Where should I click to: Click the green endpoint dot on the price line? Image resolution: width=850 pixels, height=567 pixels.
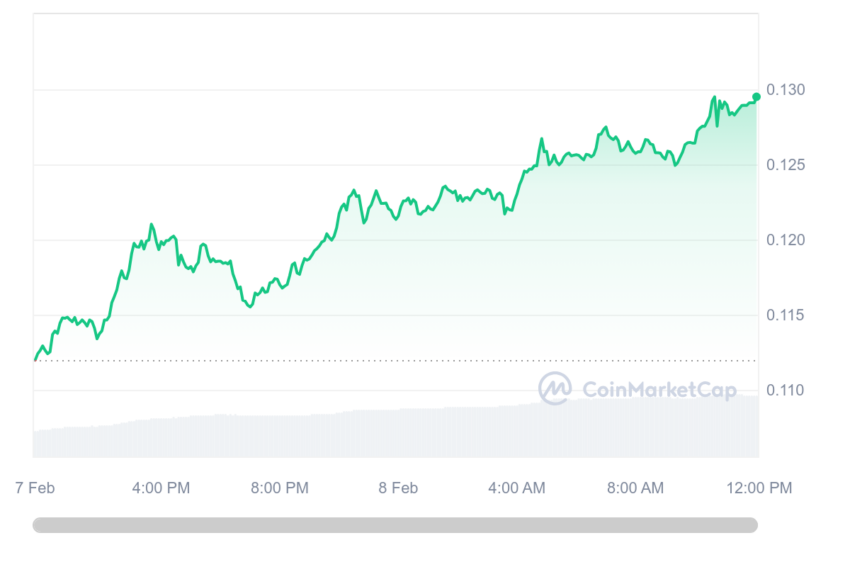click(x=756, y=97)
